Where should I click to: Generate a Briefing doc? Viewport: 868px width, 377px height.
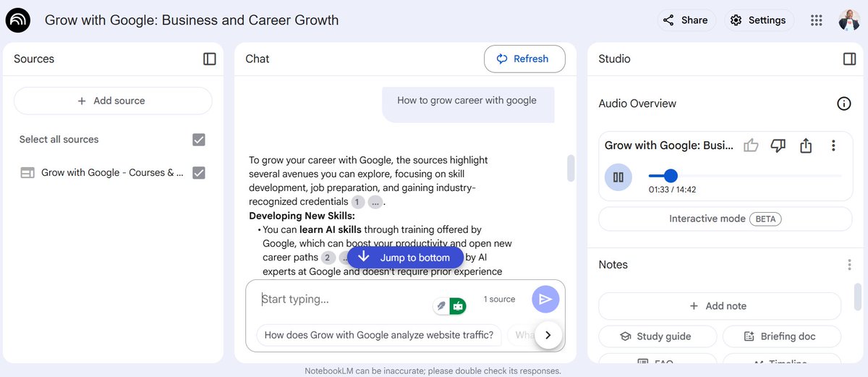781,336
